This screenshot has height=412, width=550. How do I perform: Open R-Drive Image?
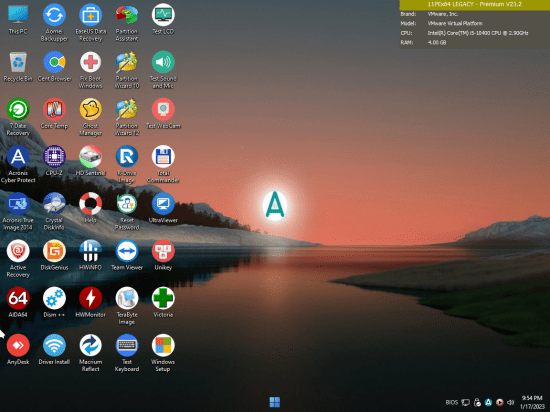pos(127,164)
